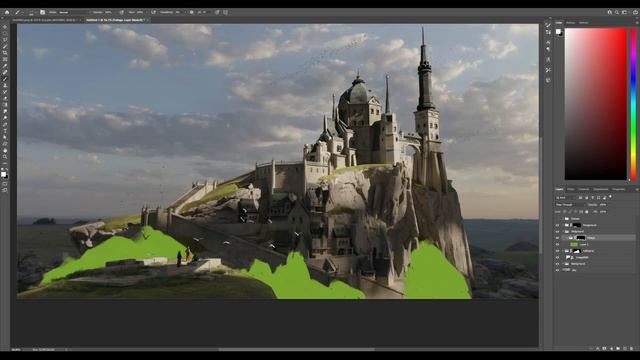Click the hue slider strip
The height and width of the screenshot is (360, 640).
point(633,104)
